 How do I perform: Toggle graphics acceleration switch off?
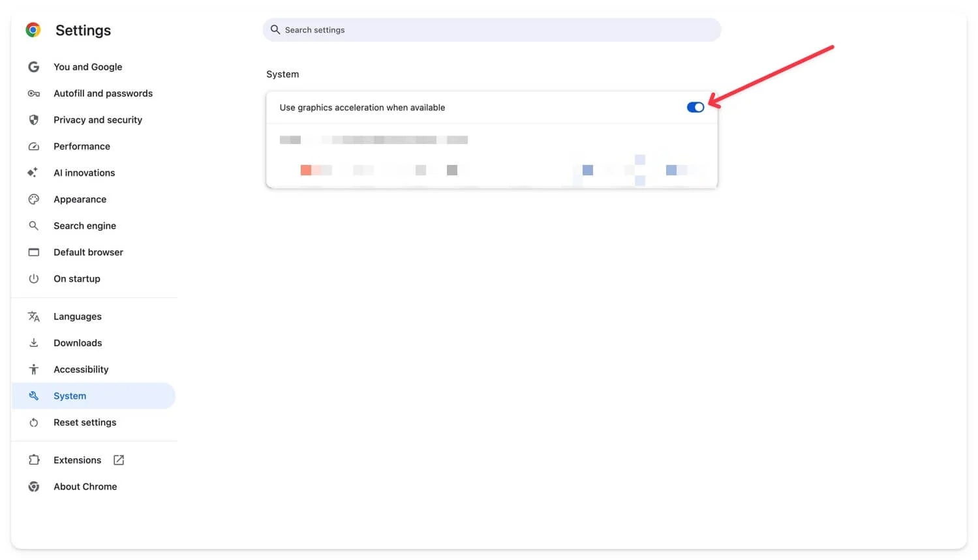(695, 108)
